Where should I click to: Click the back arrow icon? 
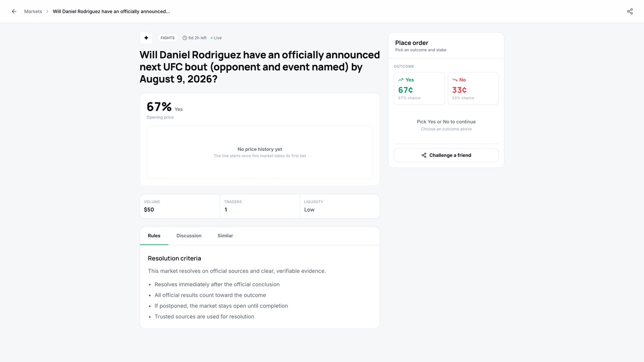click(14, 11)
